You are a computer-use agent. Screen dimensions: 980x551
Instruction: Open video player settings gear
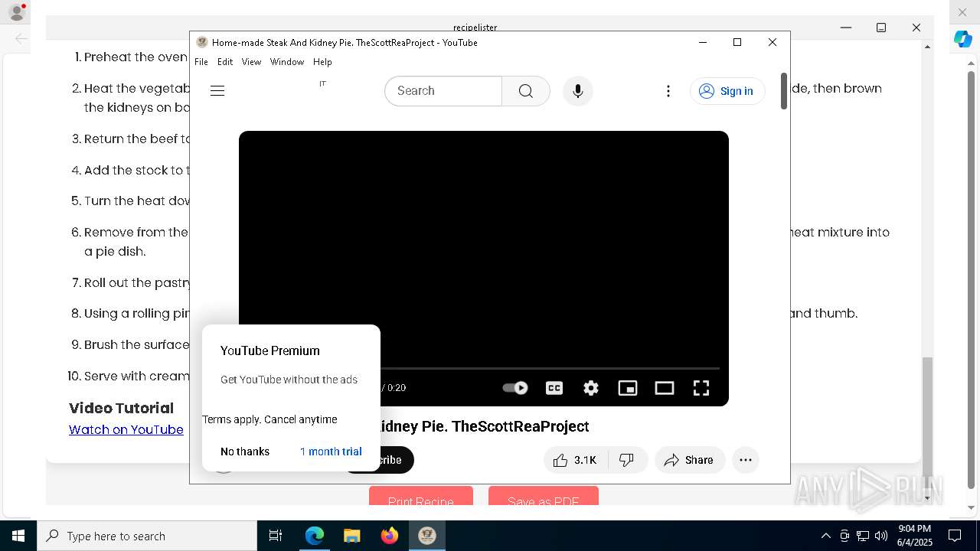click(x=591, y=388)
